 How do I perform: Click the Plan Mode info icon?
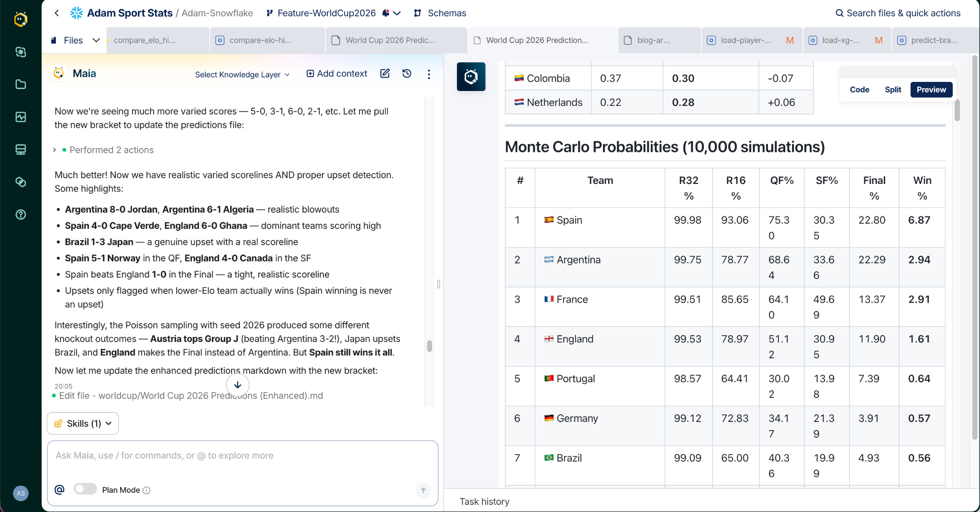[146, 490]
